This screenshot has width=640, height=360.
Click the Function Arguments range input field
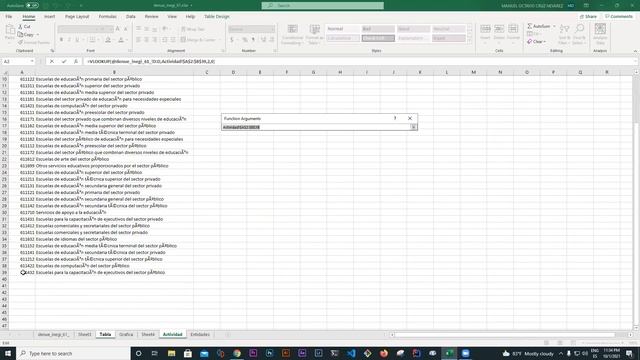[x=316, y=127]
